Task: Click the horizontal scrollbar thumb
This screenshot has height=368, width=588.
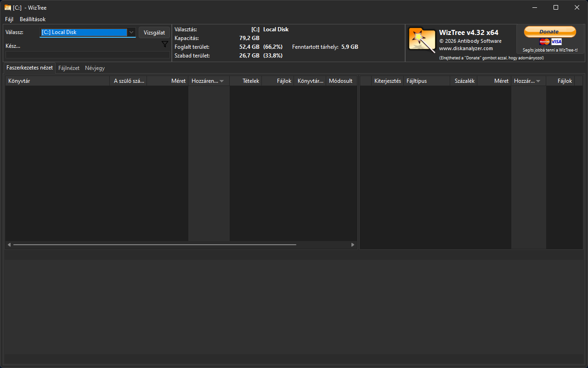Action: [x=155, y=245]
